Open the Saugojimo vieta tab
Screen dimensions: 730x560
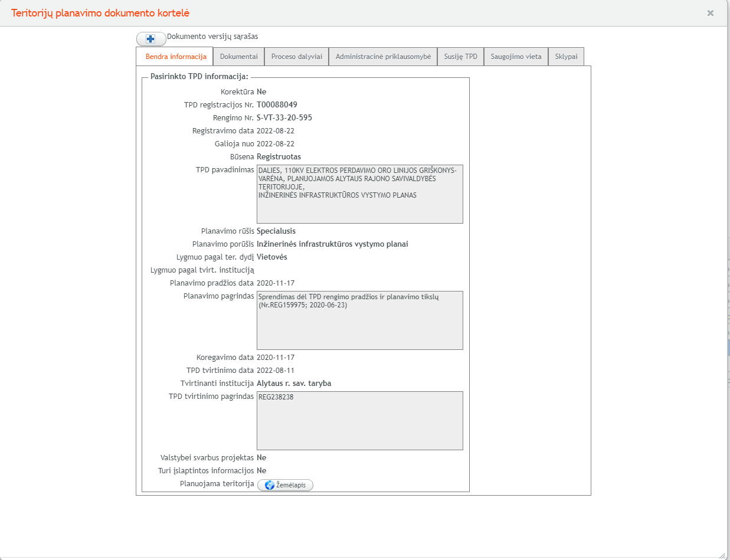point(516,57)
